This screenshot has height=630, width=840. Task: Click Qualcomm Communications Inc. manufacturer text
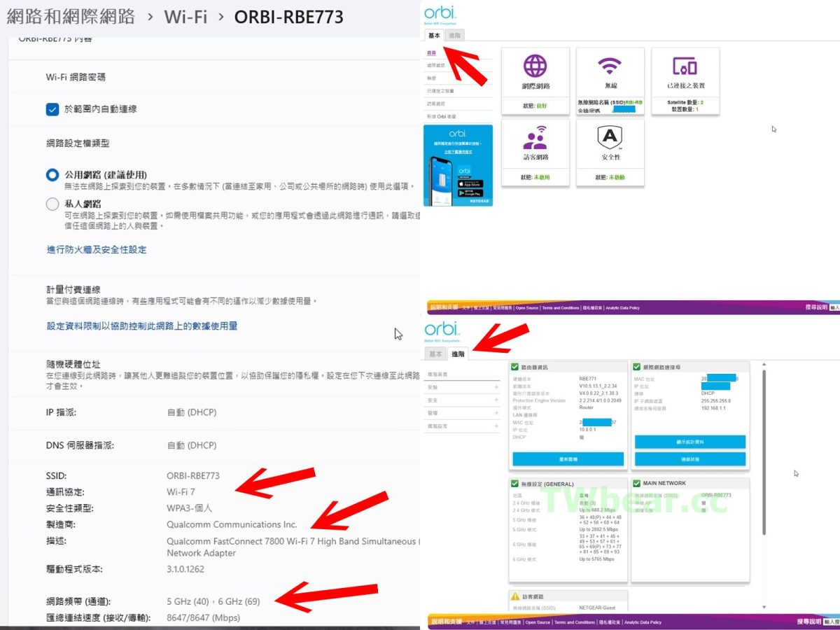point(232,524)
